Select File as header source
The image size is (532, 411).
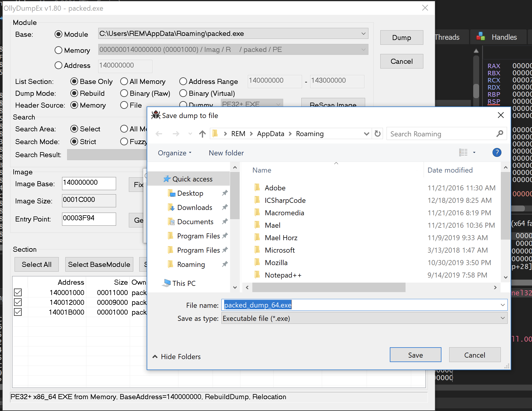(124, 105)
